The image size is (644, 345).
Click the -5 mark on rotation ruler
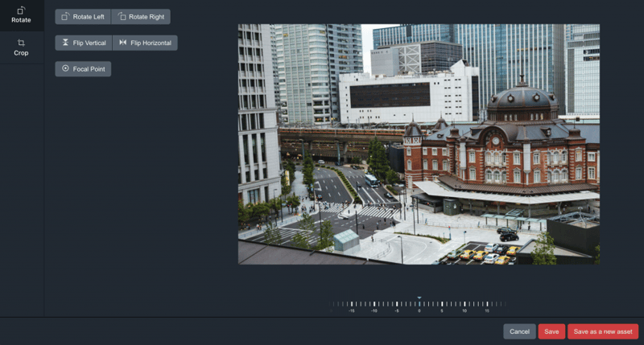point(396,306)
